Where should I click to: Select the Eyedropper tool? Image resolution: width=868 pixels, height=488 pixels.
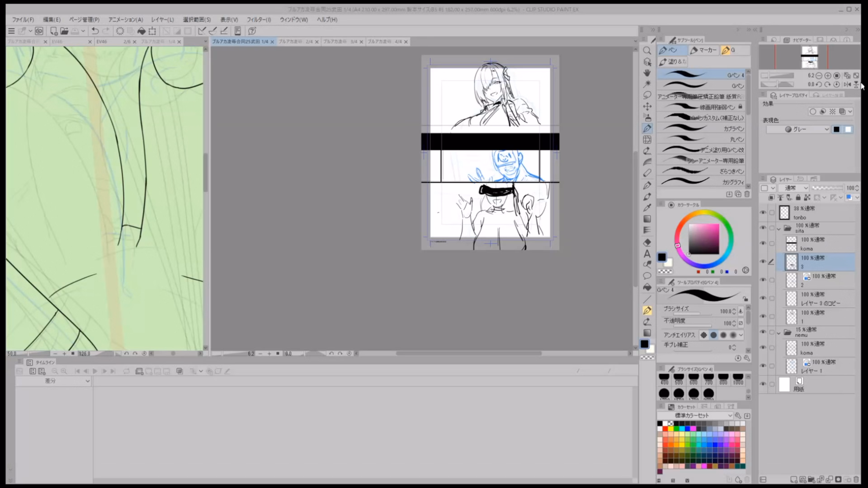pos(647,208)
